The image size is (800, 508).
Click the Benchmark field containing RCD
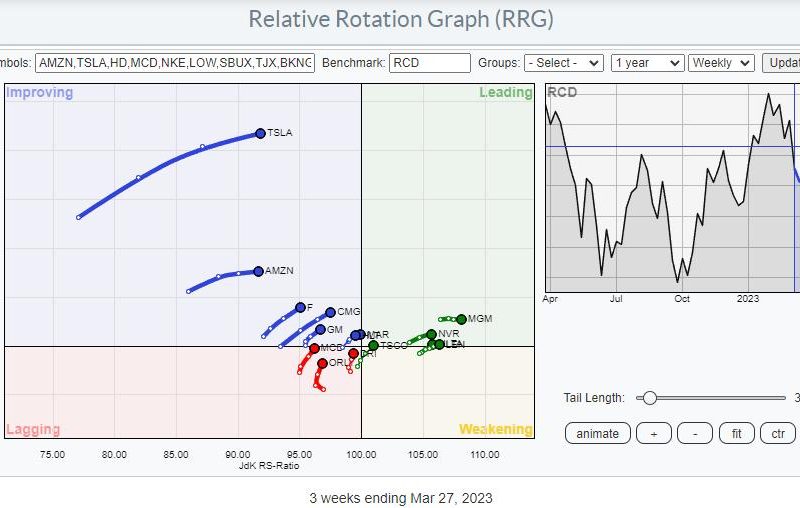coord(430,63)
